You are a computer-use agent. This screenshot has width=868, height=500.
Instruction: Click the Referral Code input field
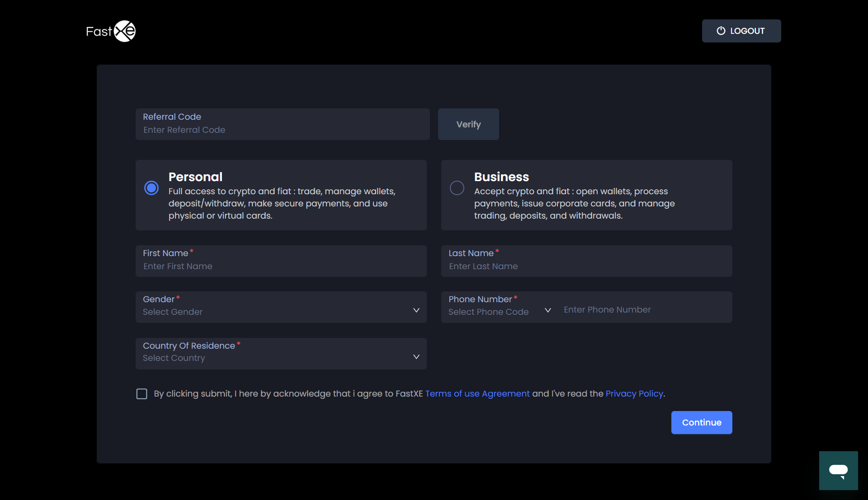tap(283, 124)
